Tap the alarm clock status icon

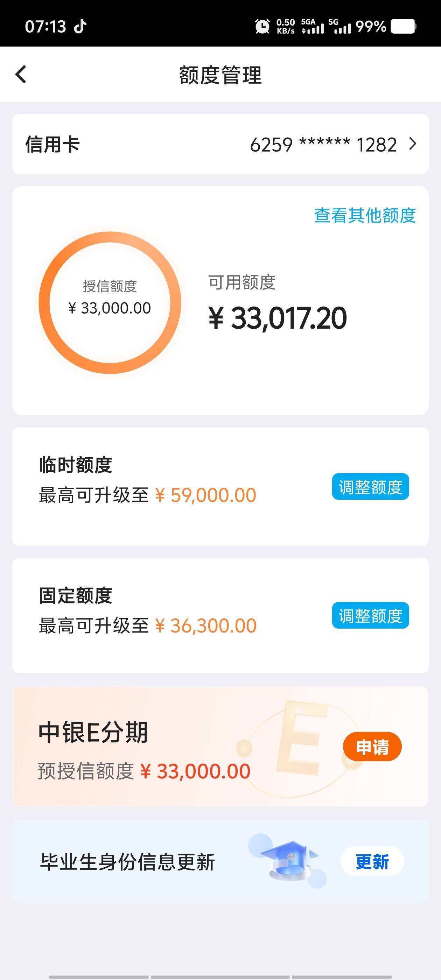262,26
